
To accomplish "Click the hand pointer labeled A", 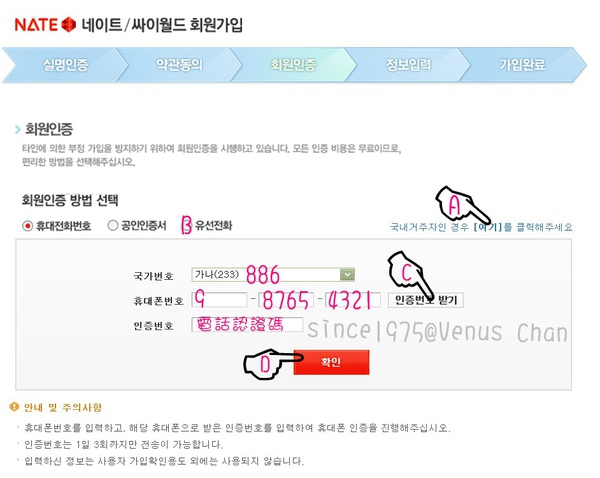I will point(462,203).
